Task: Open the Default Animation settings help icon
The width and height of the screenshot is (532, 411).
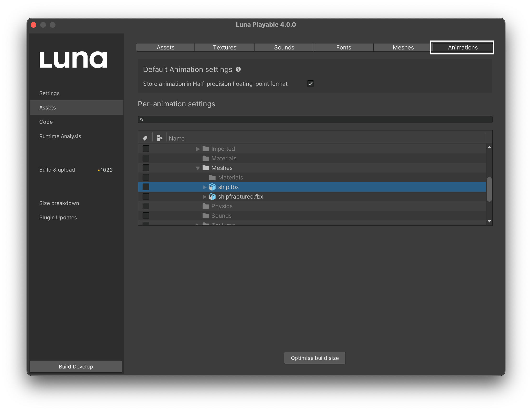Action: coord(238,69)
